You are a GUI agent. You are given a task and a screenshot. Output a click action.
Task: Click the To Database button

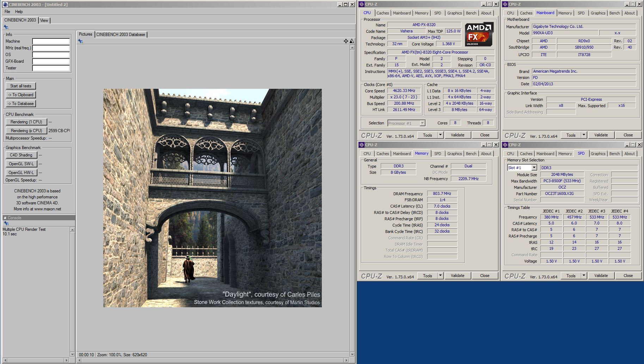pos(21,104)
